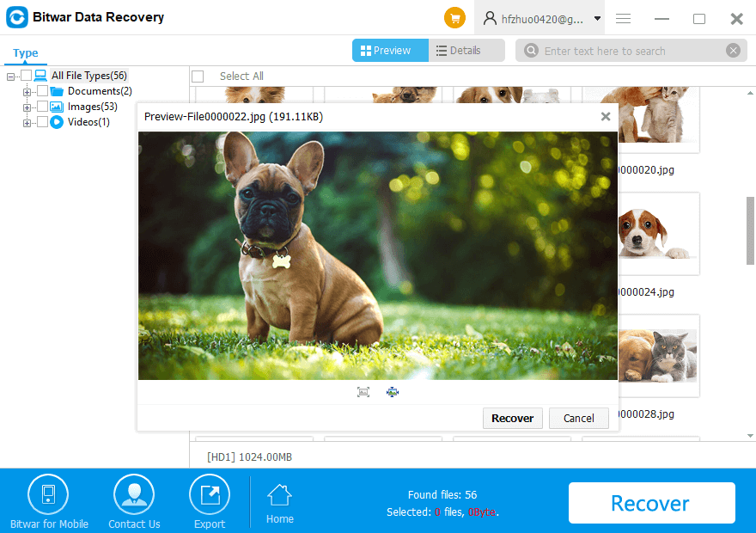Select All File Types(56) tree item

[89, 76]
